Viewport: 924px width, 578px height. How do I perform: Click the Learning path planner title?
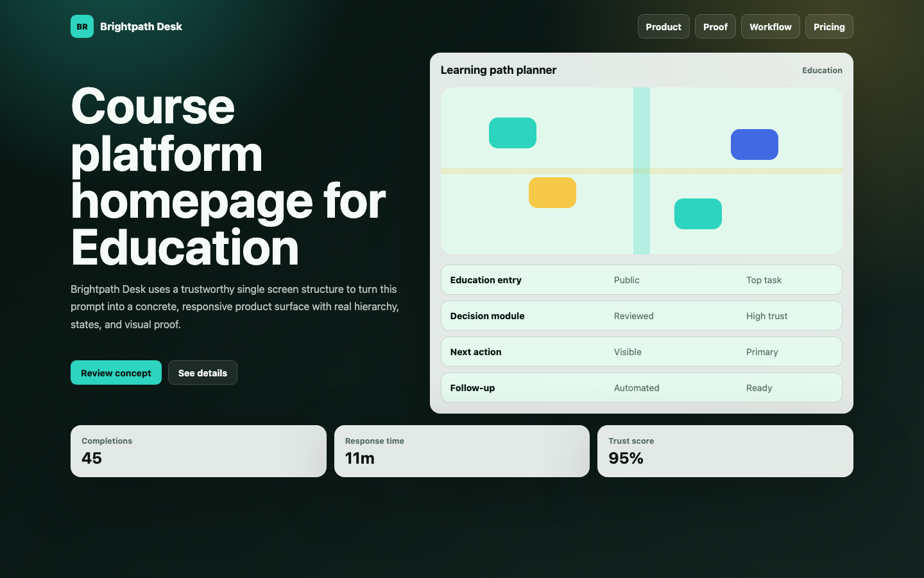tap(499, 70)
